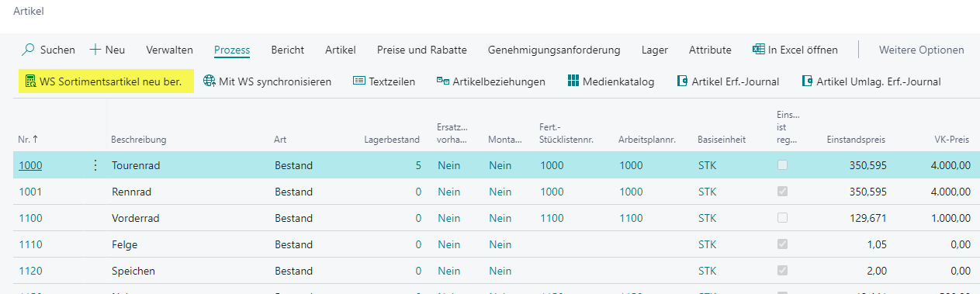
Task: Click the plus icon for Neu
Action: [x=95, y=50]
